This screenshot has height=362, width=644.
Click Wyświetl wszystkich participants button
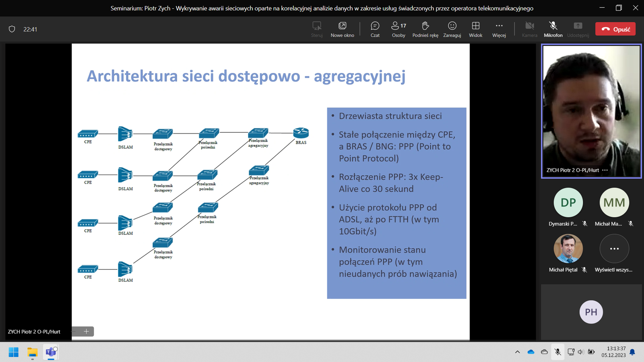[x=614, y=249]
